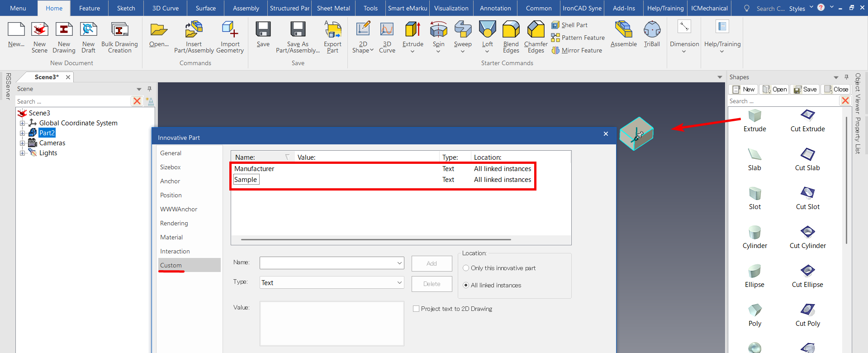
Task: Select the TriBall positioning tool
Action: click(652, 31)
